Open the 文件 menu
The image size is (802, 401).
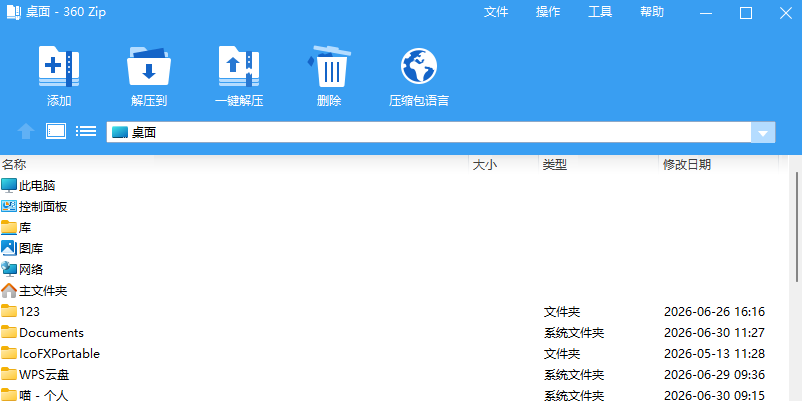coord(496,12)
